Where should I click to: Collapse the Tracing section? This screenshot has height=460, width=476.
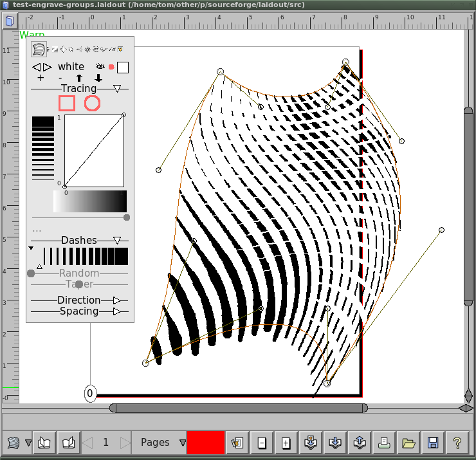[x=117, y=89]
